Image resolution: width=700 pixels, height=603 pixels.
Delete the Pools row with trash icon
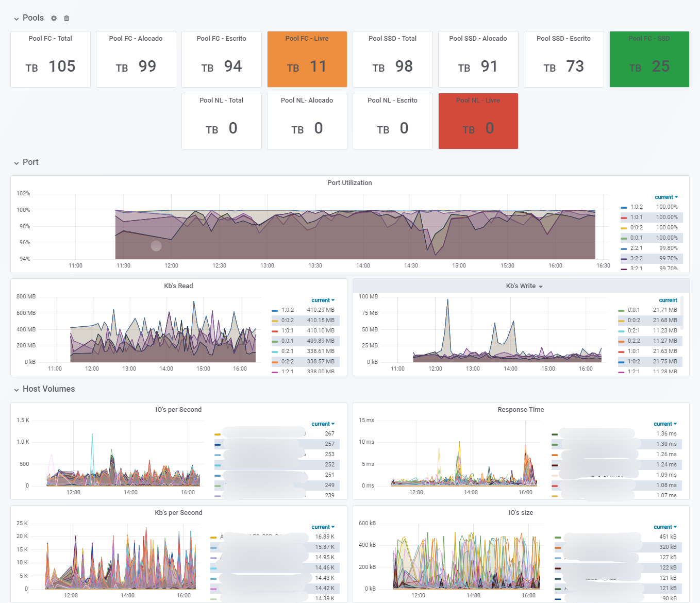pyautogui.click(x=66, y=18)
